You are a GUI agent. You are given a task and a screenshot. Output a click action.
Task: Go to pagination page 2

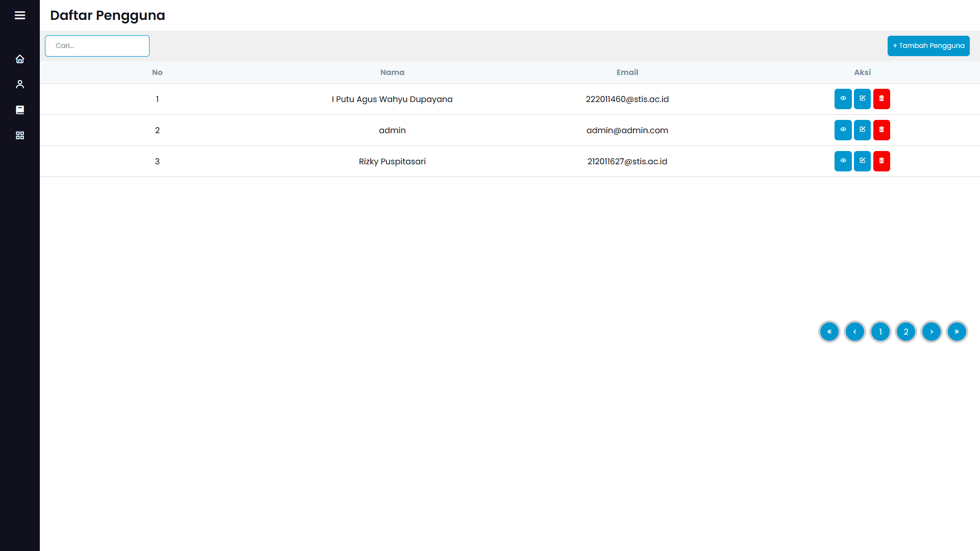click(x=905, y=332)
